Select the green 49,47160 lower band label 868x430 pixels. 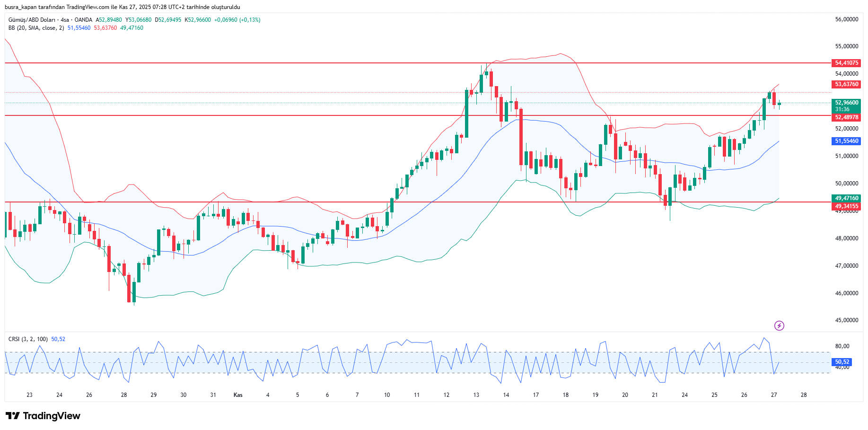846,198
